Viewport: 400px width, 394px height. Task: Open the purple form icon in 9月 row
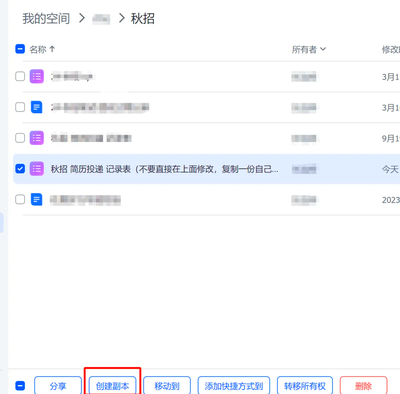point(37,138)
